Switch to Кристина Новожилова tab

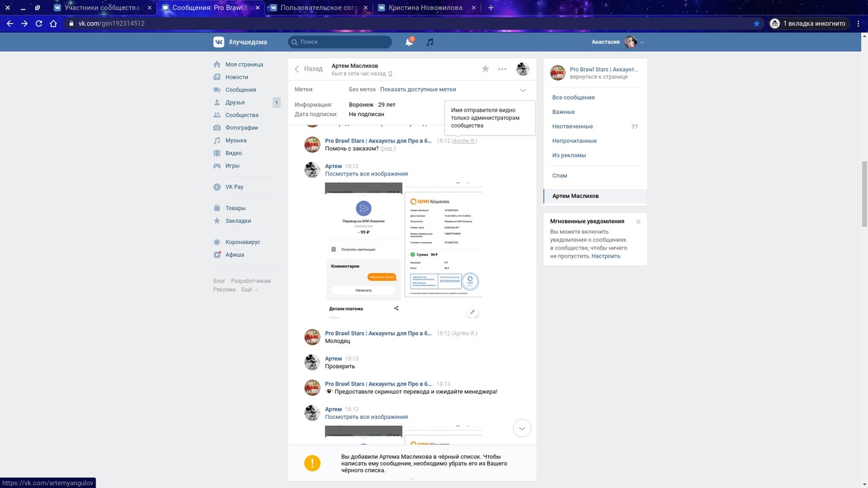425,7
